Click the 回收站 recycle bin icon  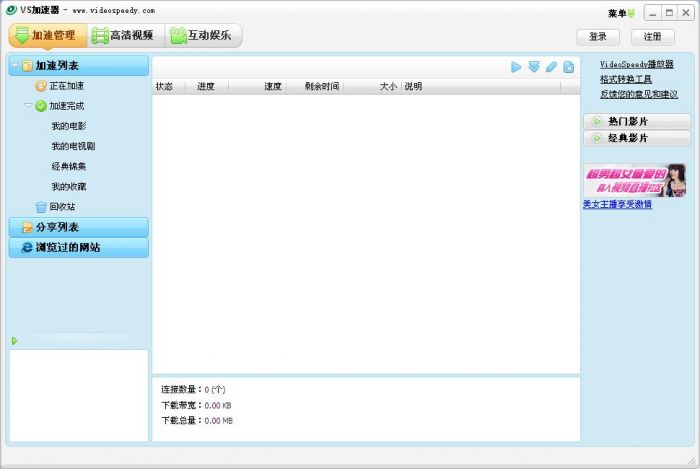[41, 207]
